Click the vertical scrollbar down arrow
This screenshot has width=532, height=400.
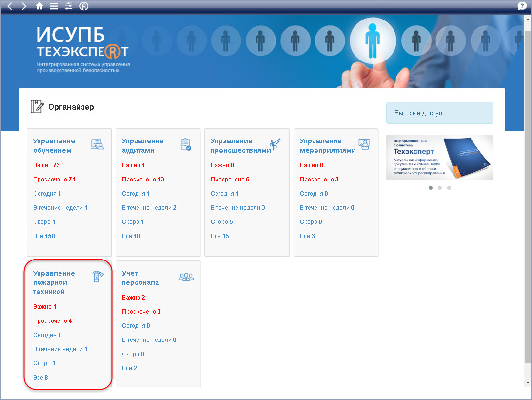click(x=527, y=383)
